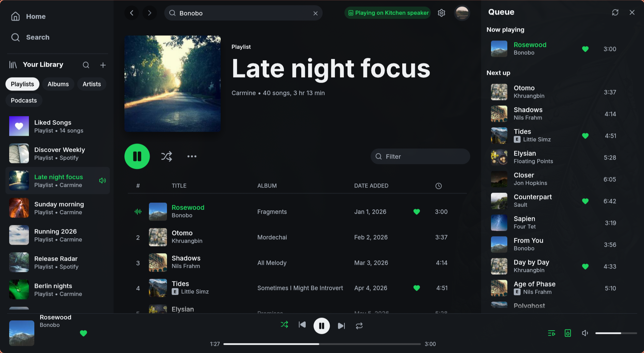Unlike Tides in the track list
Image resolution: width=644 pixels, height=353 pixels.
tap(417, 288)
